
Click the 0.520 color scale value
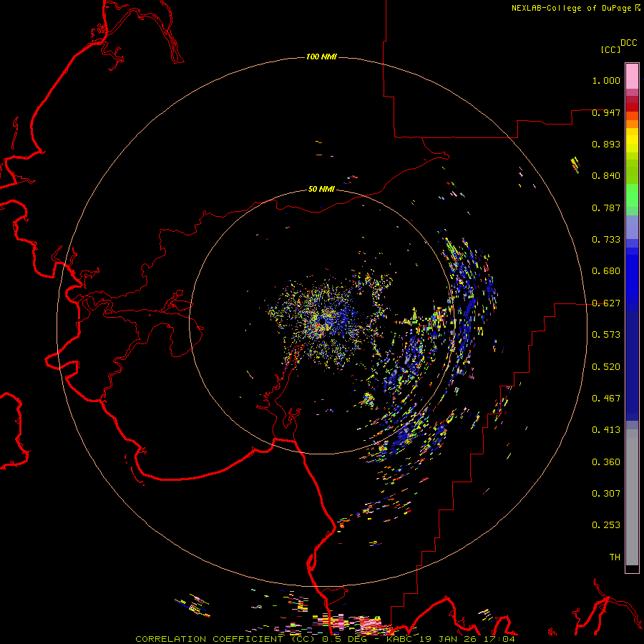pos(606,367)
